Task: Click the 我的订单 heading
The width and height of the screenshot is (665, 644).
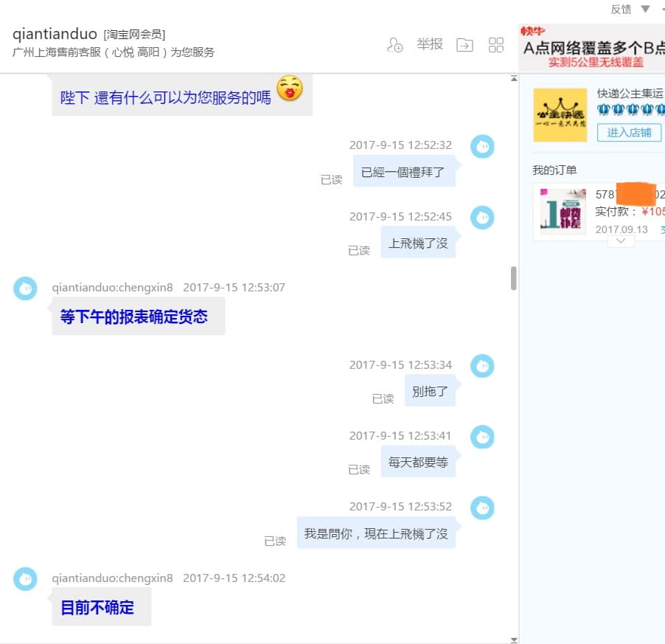Action: tap(554, 170)
